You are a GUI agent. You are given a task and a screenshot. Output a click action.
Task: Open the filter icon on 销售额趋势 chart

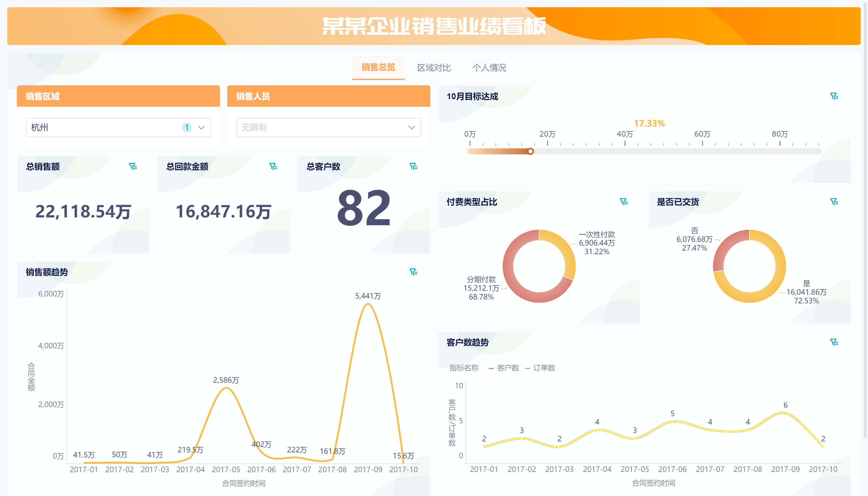(x=414, y=272)
